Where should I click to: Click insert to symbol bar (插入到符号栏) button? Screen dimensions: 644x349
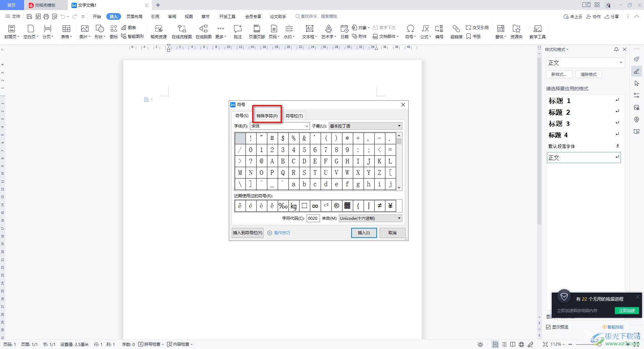(x=248, y=233)
